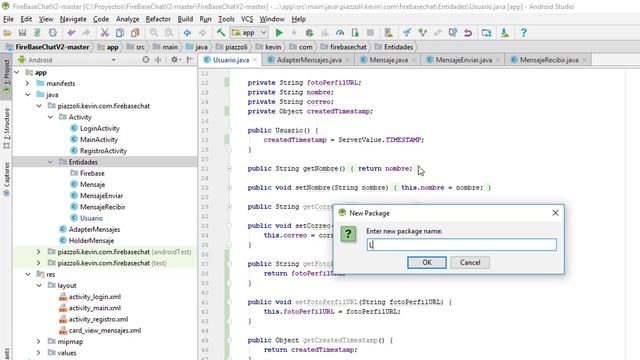Open the Refactor menu

tap(158, 19)
